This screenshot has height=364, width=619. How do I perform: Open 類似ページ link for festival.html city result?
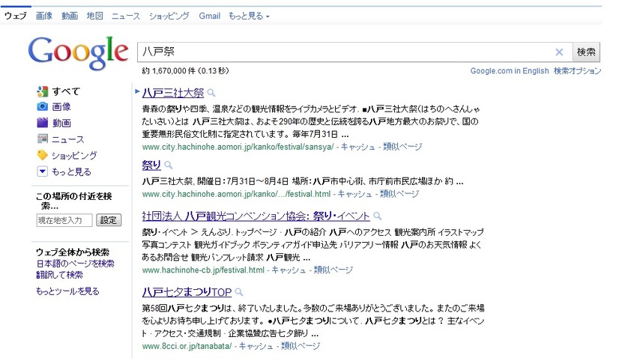point(399,194)
